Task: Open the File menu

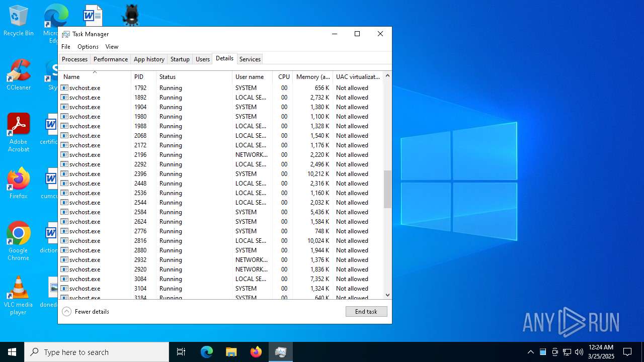Action: [66, 47]
